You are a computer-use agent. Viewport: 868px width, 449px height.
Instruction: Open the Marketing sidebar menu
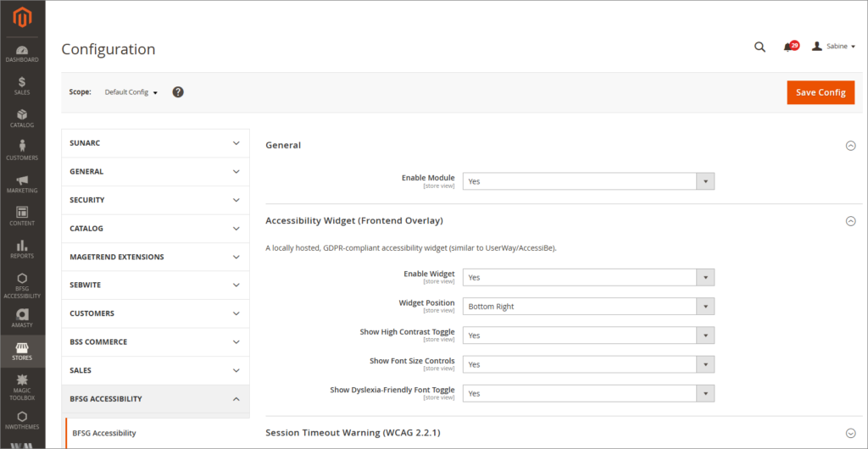[x=23, y=184]
